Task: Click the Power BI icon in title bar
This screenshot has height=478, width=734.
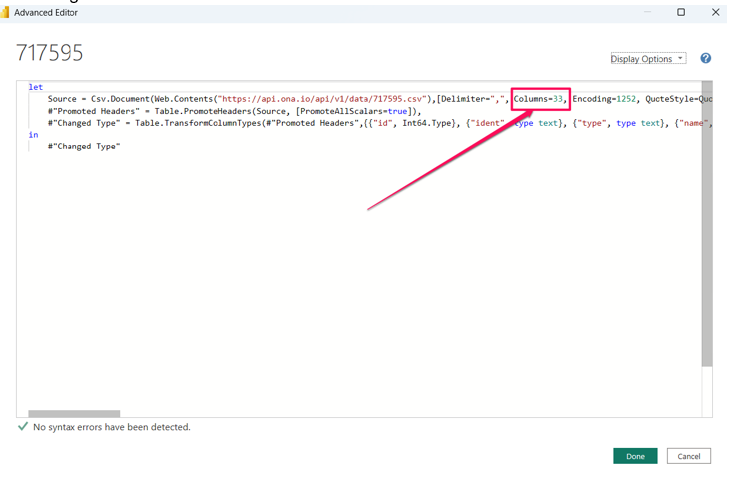Action: 5,13
